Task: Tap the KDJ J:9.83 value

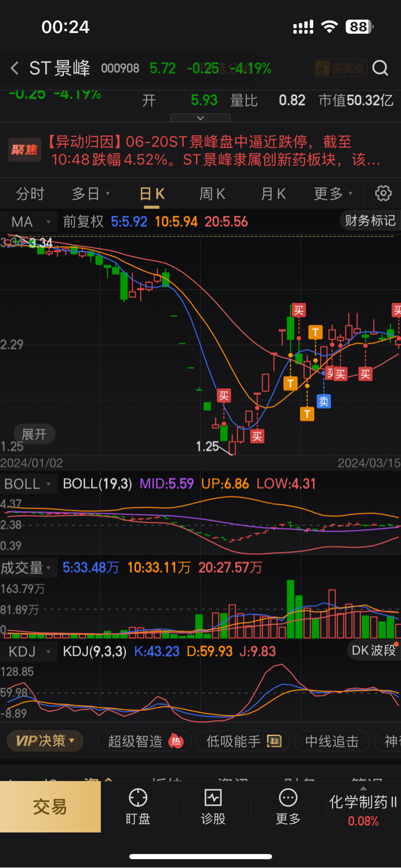Action: click(x=257, y=651)
